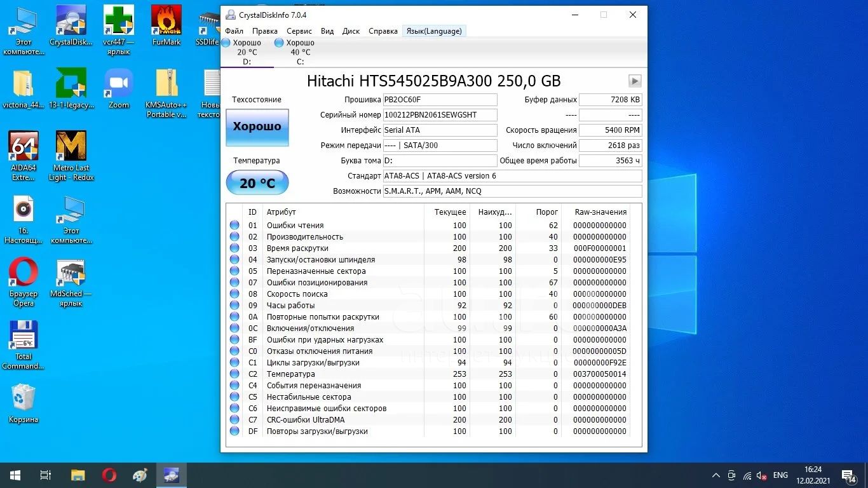868x488 pixels.
Task: Click the Прошивка firmware field PB2OC60F
Action: tap(440, 100)
